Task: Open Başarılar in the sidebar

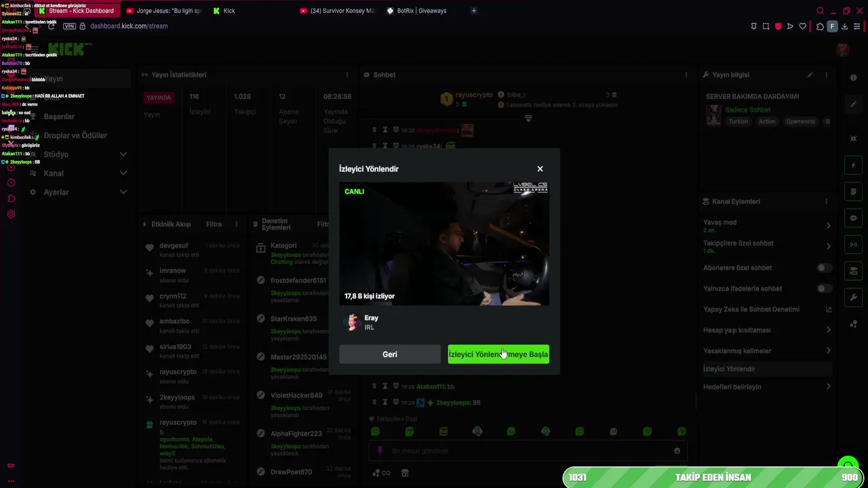Action: tap(59, 117)
